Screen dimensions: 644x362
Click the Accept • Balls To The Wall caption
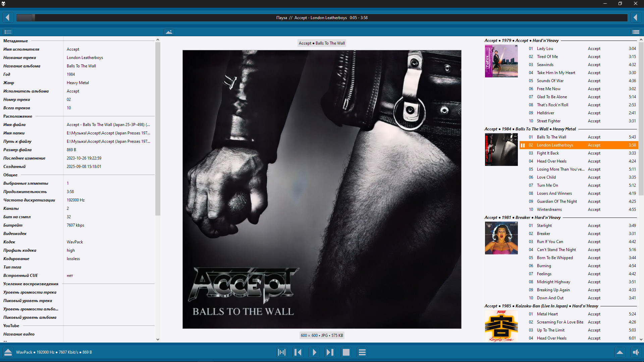click(x=322, y=43)
